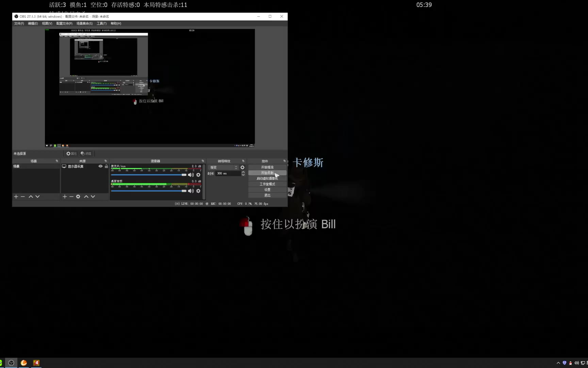Click the shield icon in system tray
This screenshot has height=368, width=588.
(565, 363)
